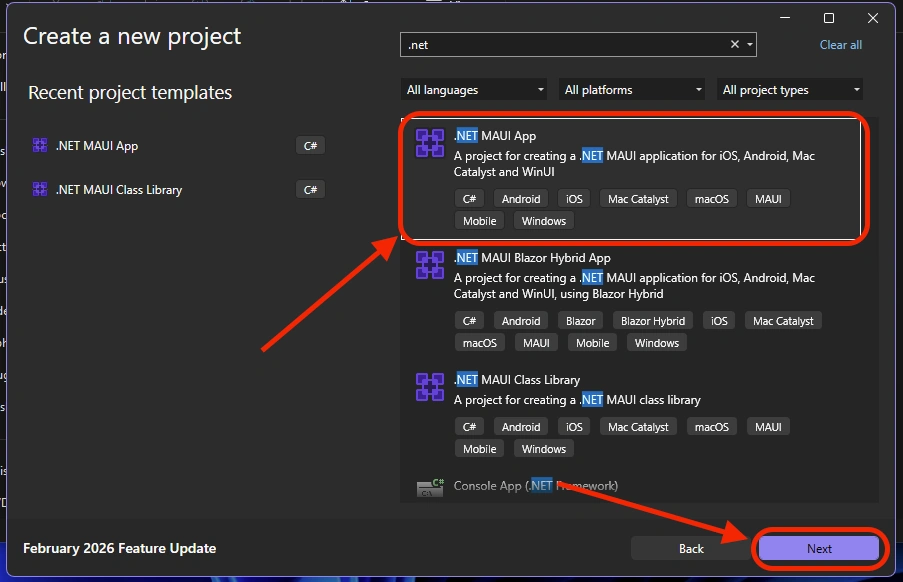The image size is (903, 582).
Task: Click the Clear all link
Action: 840,45
